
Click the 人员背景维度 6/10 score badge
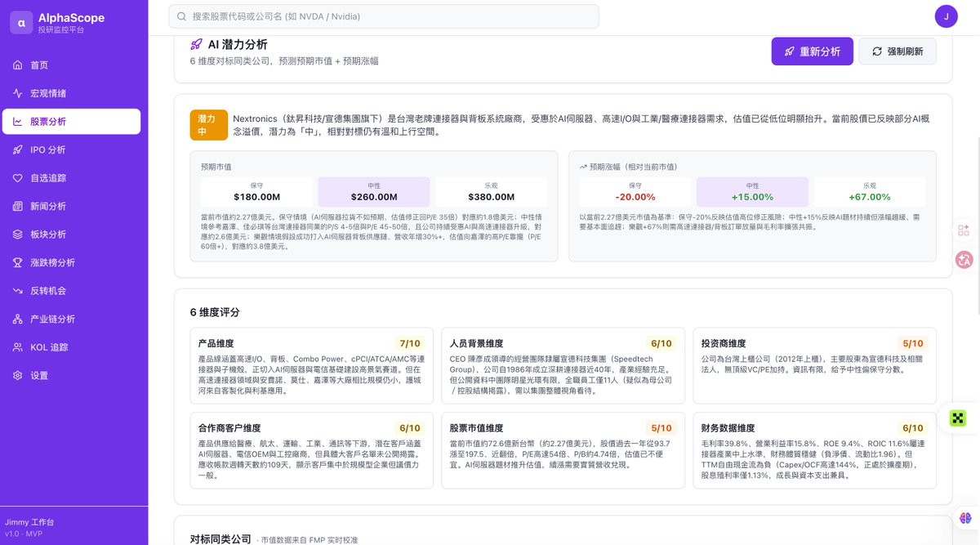tap(661, 344)
